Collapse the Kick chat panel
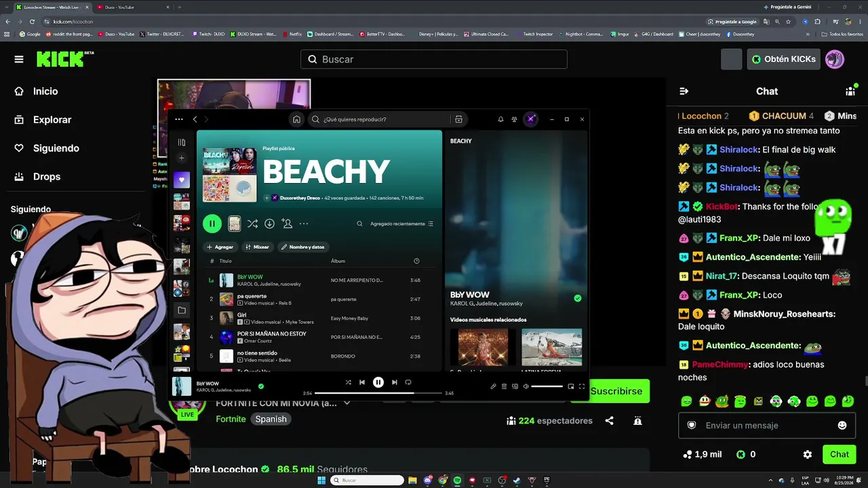This screenshot has height=488, width=868. click(684, 91)
